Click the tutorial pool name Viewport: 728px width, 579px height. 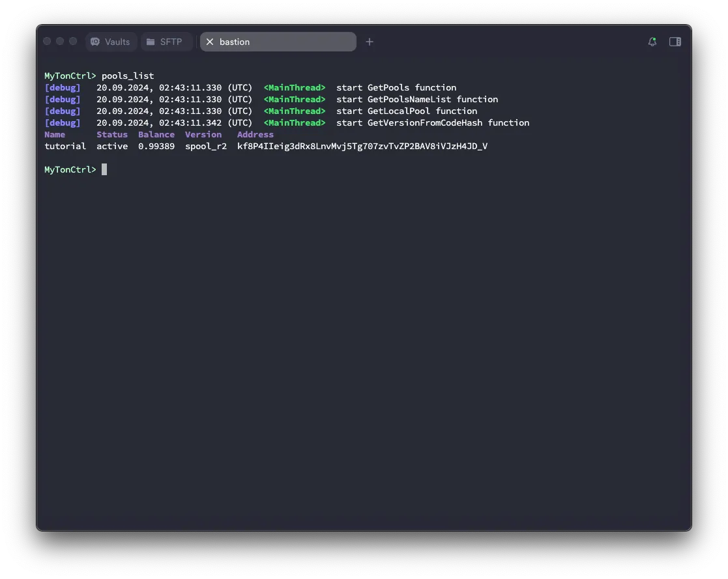65,146
